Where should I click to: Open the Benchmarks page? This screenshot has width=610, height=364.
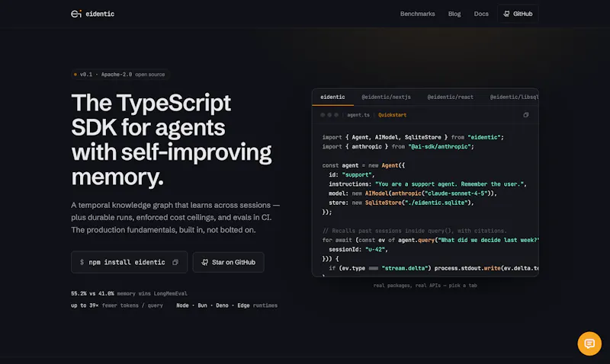(417, 14)
